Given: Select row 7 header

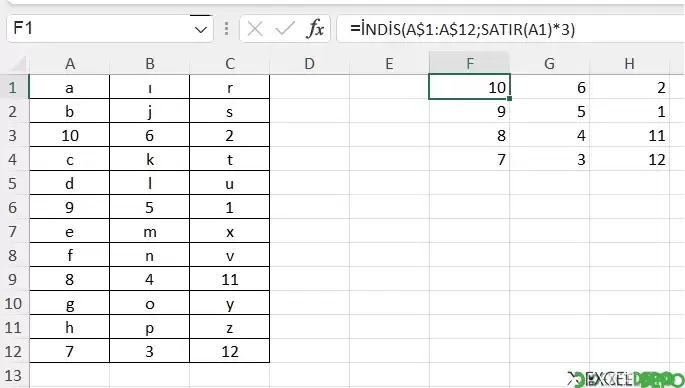Looking at the screenshot, I should click(13, 231).
